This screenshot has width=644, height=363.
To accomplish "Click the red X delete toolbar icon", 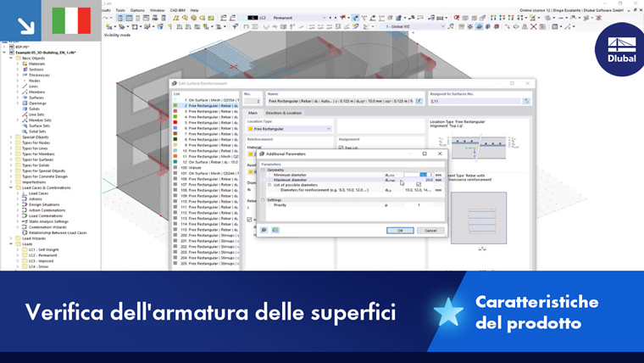I will 534,27.
